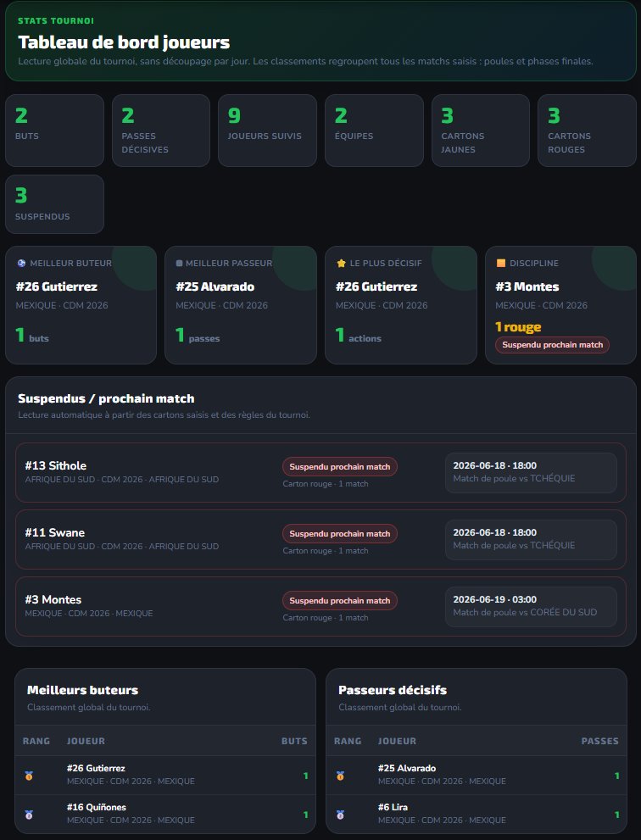Click the "1 buts" value in Meilleur buteur card
The image size is (641, 840).
(32, 336)
